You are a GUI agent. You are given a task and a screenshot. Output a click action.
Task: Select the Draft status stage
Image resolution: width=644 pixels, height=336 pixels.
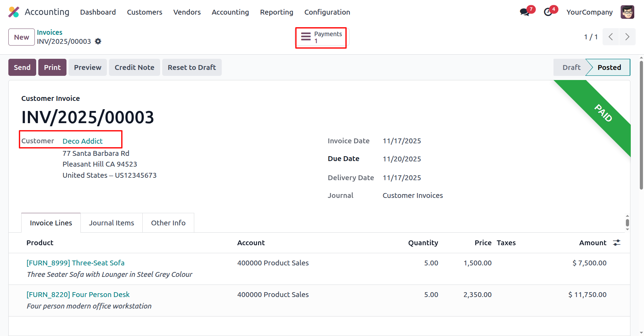[571, 67]
